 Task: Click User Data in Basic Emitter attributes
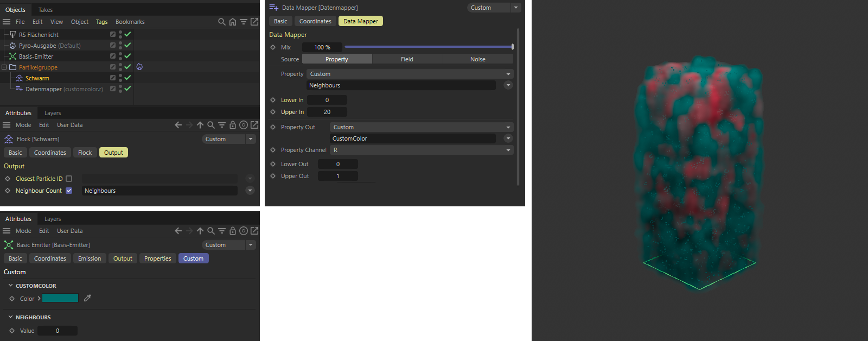pyautogui.click(x=70, y=231)
